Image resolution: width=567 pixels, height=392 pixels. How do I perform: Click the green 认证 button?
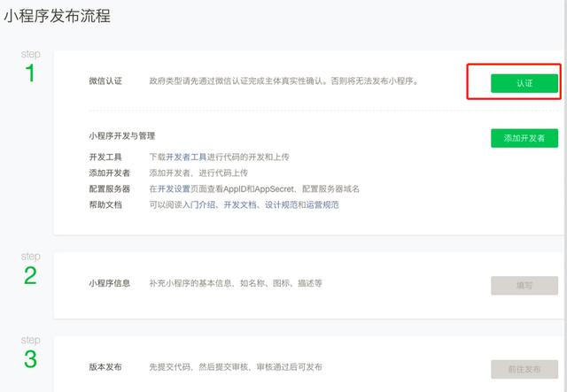tap(524, 83)
